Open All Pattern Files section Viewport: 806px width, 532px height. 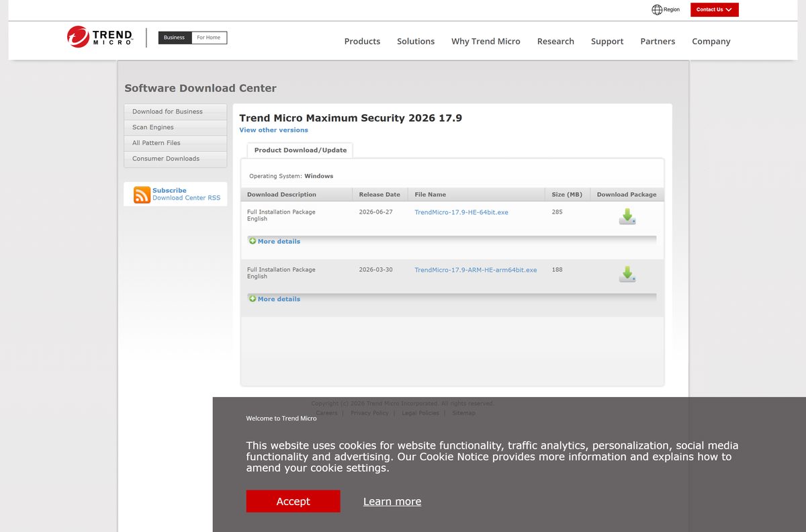[175, 143]
